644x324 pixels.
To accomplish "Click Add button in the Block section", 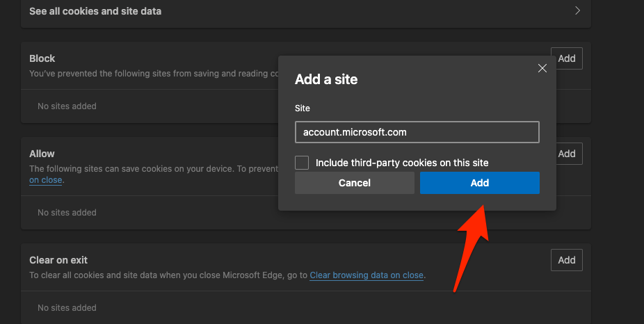I will tap(566, 58).
